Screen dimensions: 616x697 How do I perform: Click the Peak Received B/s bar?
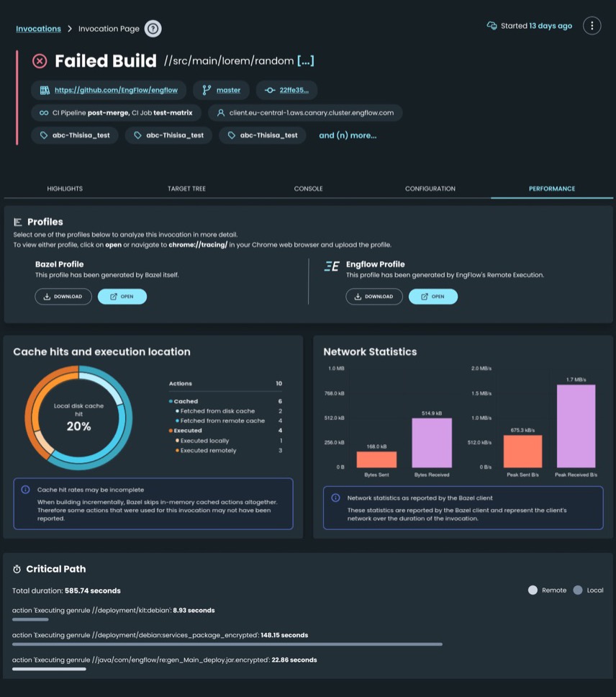coord(576,426)
